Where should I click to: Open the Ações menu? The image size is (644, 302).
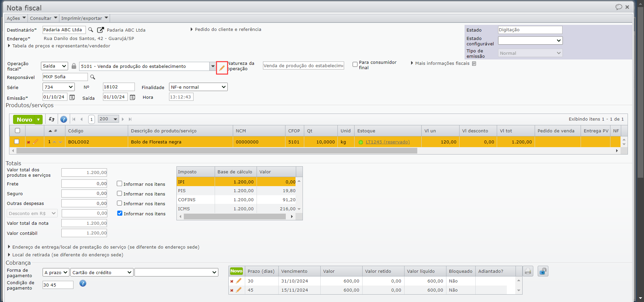[x=16, y=18]
